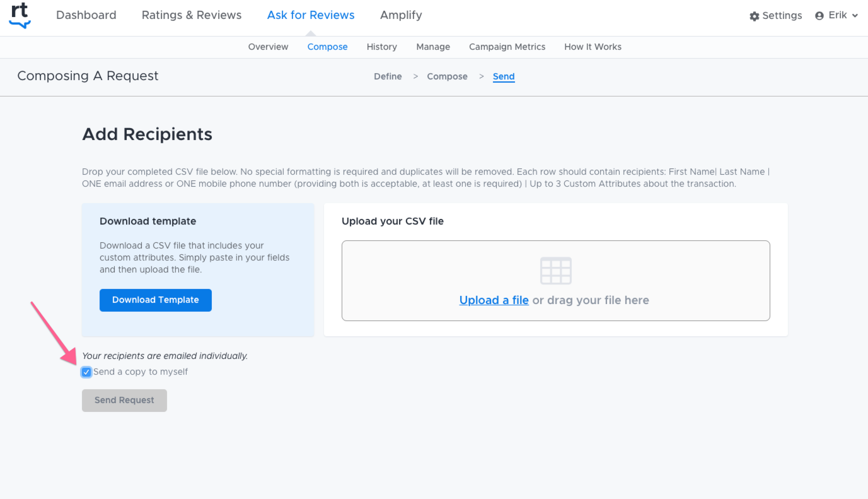Click 'Your recipients are emailed individually' text

tap(165, 356)
